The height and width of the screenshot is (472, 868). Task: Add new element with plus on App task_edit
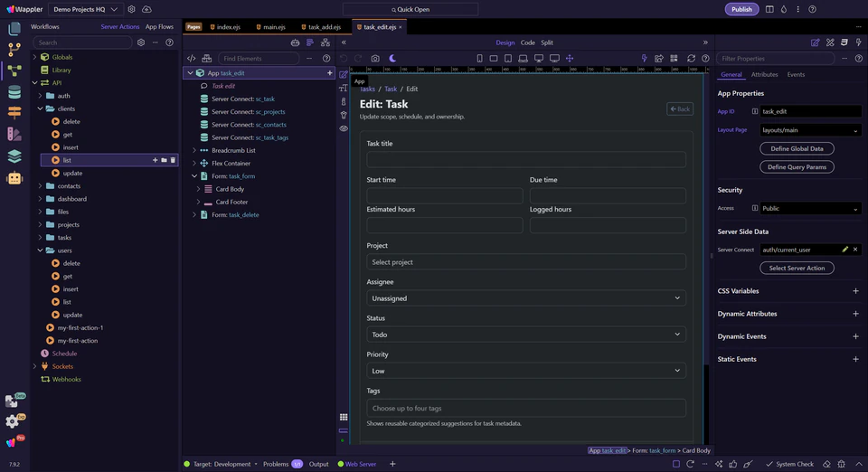(329, 73)
